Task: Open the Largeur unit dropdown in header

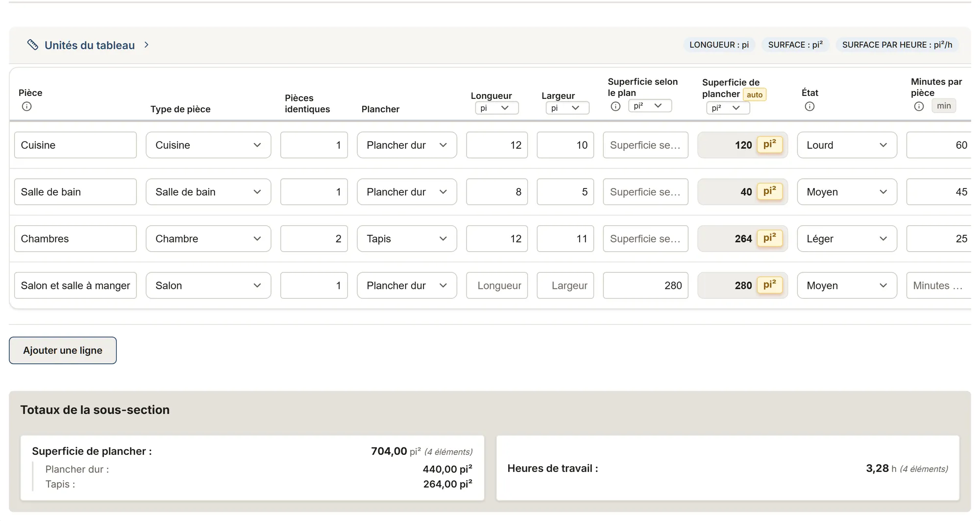Action: point(567,108)
